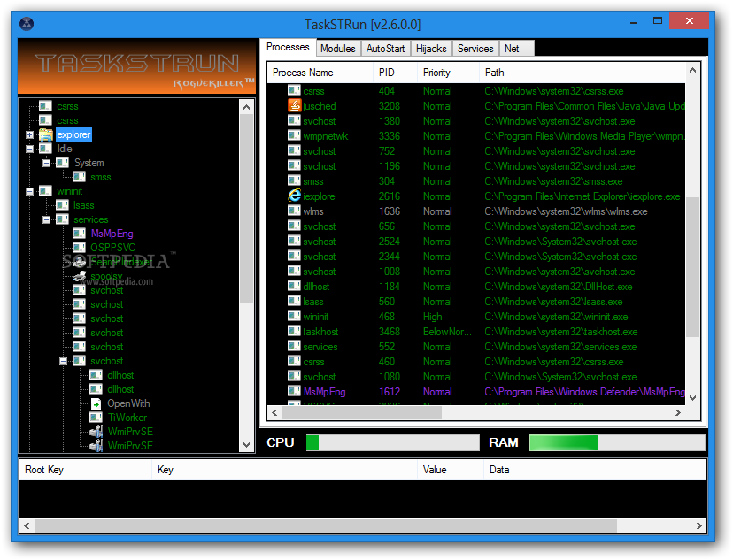733x560 pixels.
Task: Select the first WmiPrvSE tree item
Action: [x=130, y=432]
